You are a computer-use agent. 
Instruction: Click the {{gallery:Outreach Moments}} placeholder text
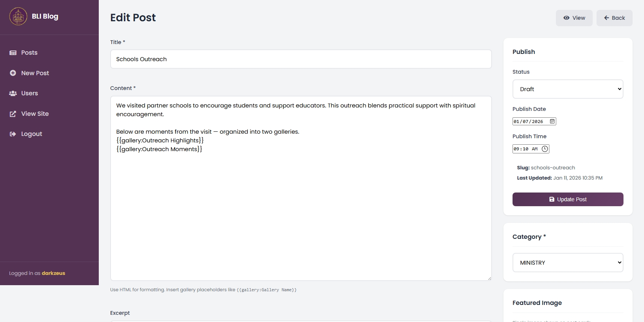(x=159, y=149)
